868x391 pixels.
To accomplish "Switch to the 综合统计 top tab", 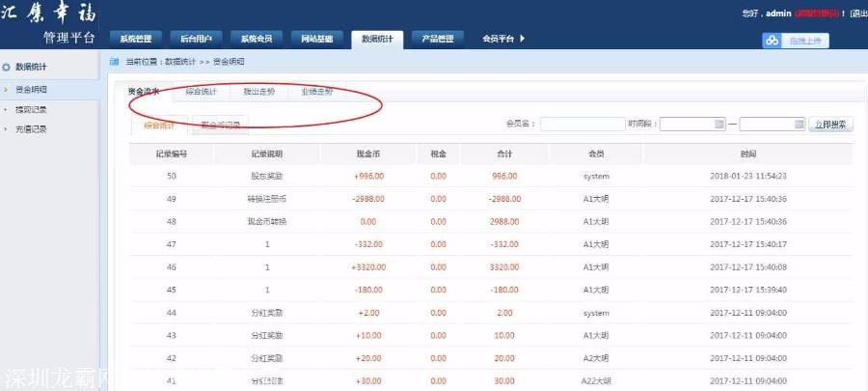I will click(202, 92).
